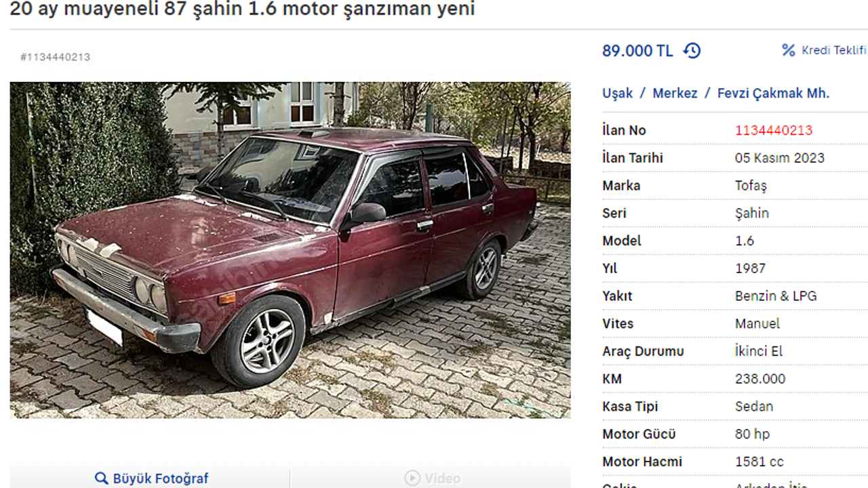868x488 pixels.
Task: Click the 238.000 KM value
Action: [x=760, y=379]
